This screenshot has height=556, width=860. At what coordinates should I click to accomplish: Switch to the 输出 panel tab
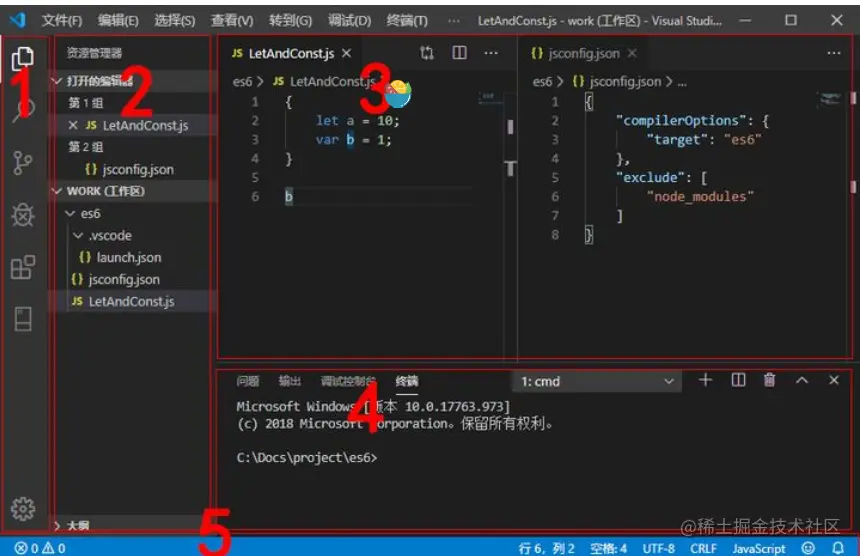290,381
